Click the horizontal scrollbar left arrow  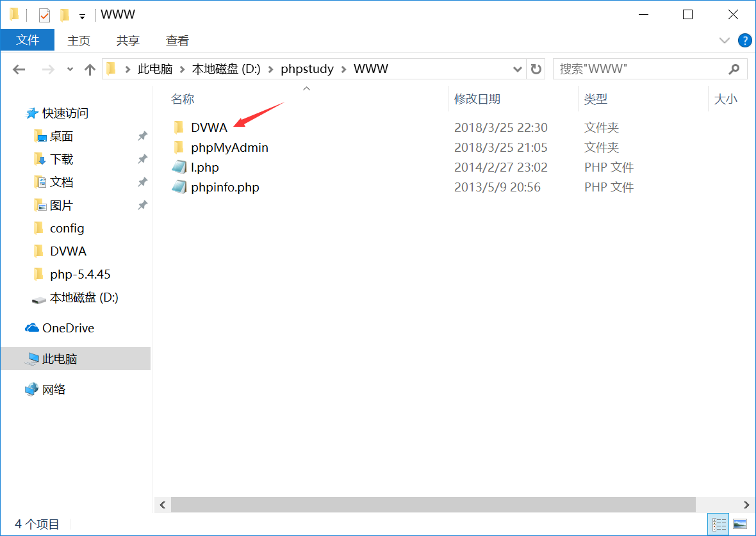pyautogui.click(x=163, y=505)
